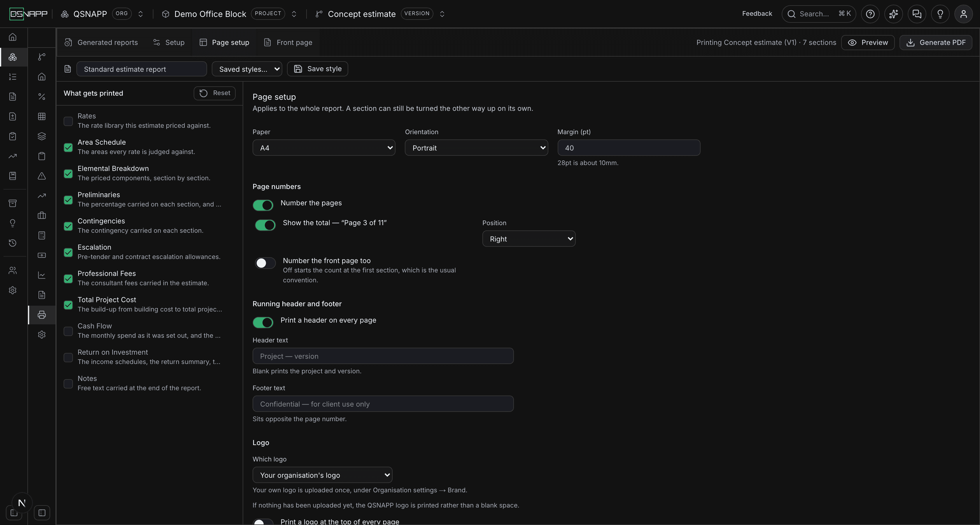980x525 pixels.
Task: Open the layers stack icon in second sidebar
Action: pos(42,136)
